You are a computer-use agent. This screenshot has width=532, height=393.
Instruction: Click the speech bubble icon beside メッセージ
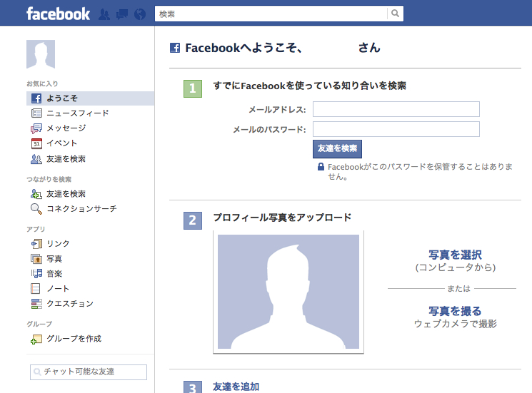pos(36,128)
